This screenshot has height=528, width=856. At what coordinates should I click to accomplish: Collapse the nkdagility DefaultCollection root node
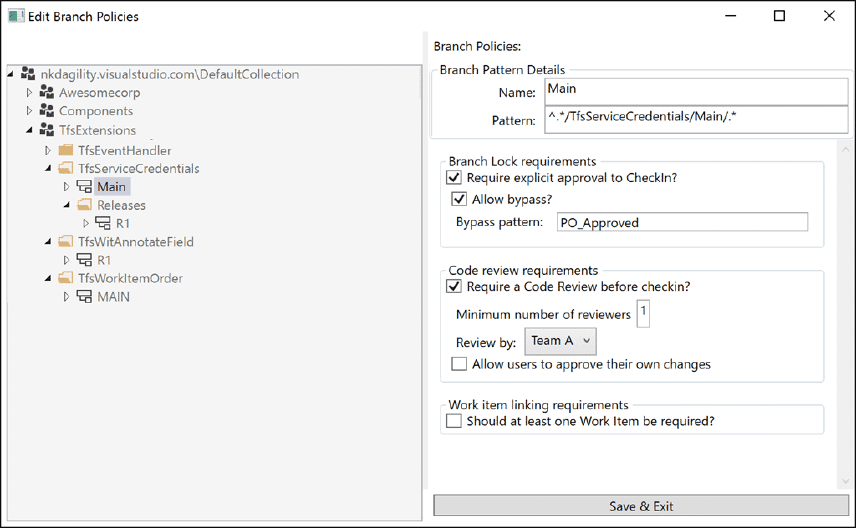(10, 74)
